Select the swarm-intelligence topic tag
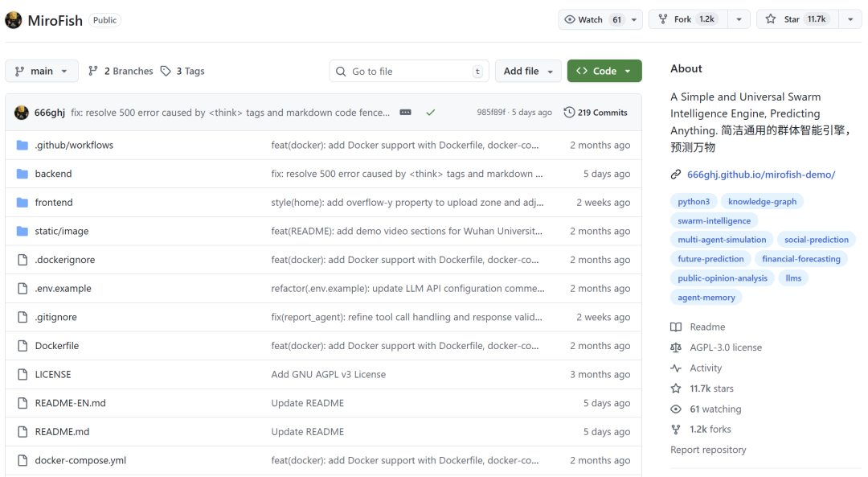The height and width of the screenshot is (477, 868). coord(714,220)
